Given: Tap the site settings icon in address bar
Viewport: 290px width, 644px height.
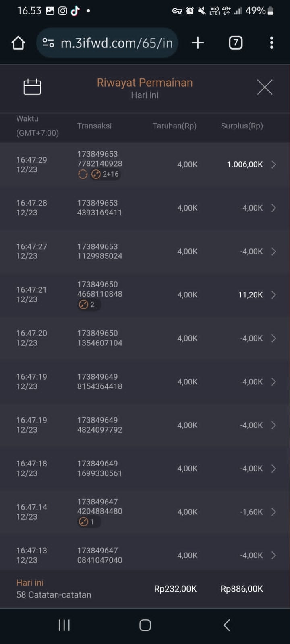Looking at the screenshot, I should (48, 43).
